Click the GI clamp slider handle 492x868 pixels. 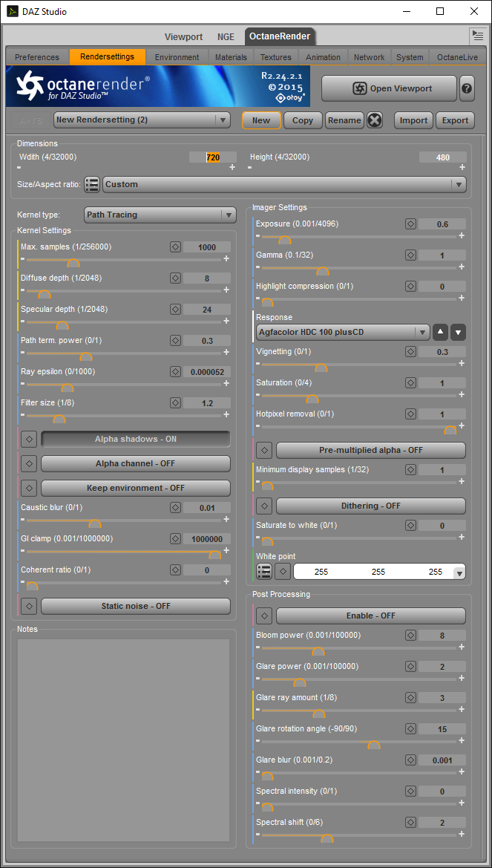click(214, 555)
